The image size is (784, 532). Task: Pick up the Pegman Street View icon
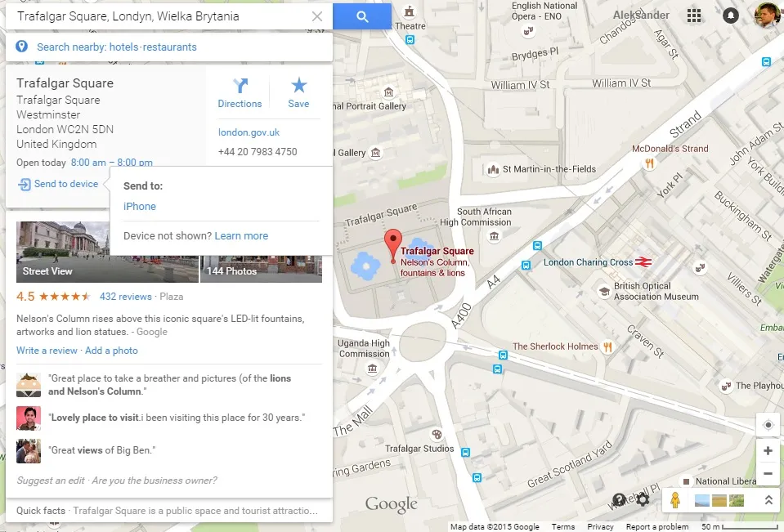click(675, 500)
